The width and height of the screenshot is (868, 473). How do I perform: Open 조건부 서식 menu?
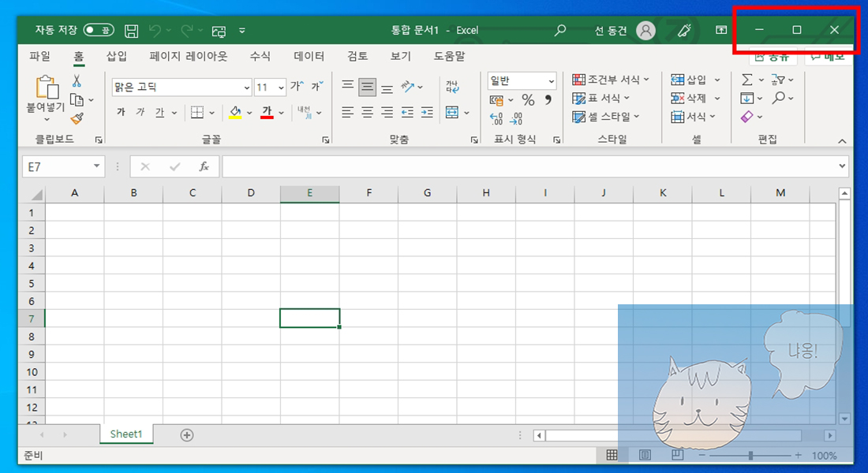point(611,80)
